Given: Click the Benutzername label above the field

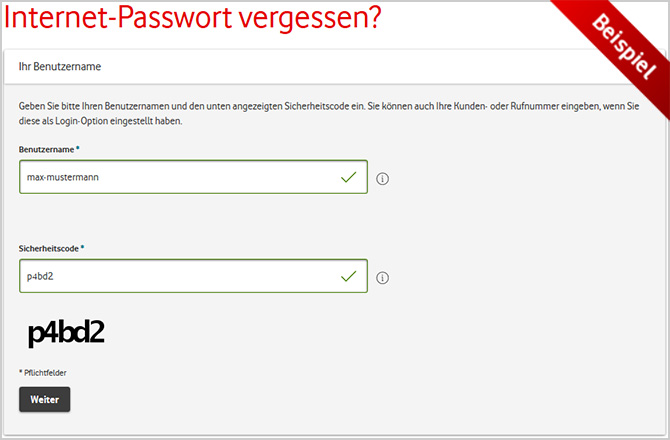Looking at the screenshot, I should [46, 148].
